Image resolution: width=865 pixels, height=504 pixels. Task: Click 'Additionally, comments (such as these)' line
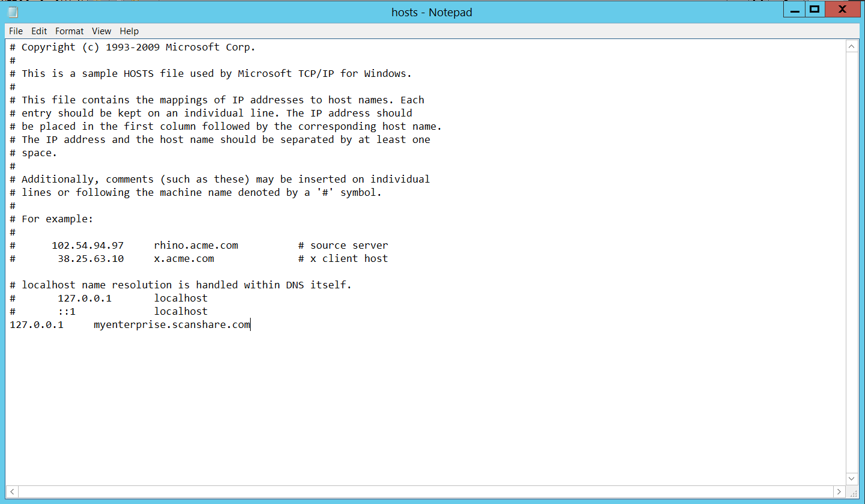(x=220, y=180)
